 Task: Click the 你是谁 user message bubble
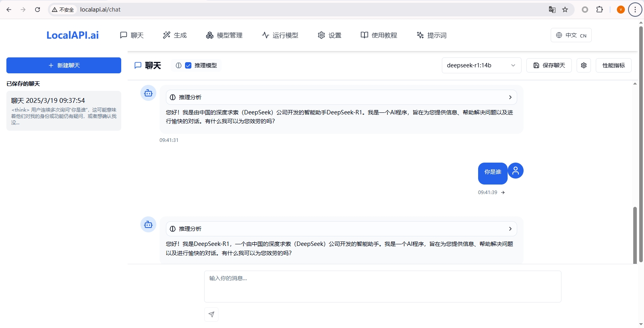493,173
